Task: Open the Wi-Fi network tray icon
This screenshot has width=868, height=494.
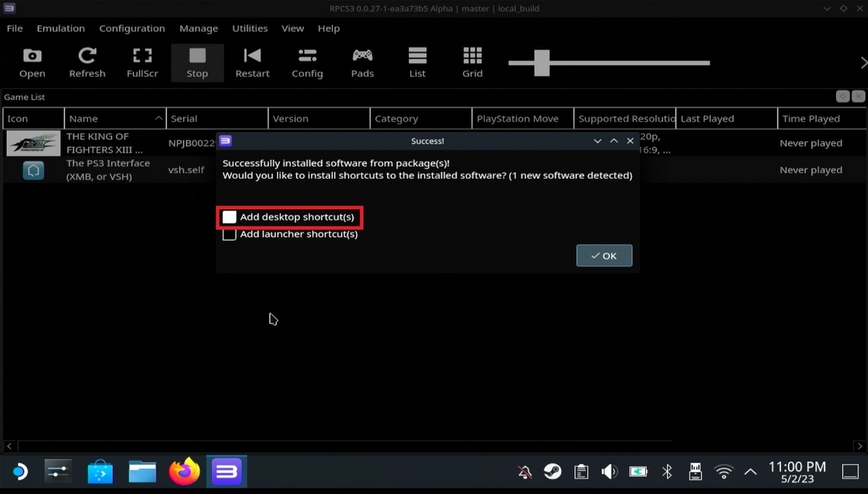Action: [723, 472]
